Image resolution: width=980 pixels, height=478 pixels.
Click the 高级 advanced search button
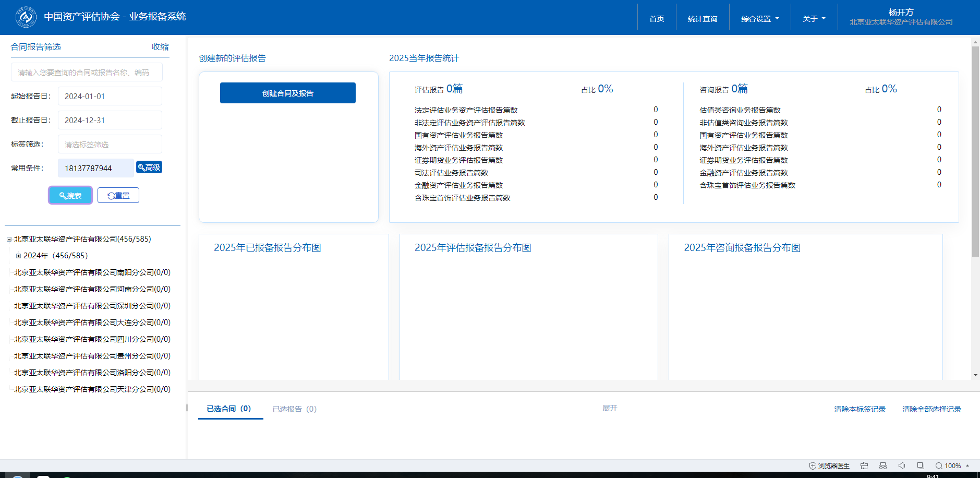[149, 167]
